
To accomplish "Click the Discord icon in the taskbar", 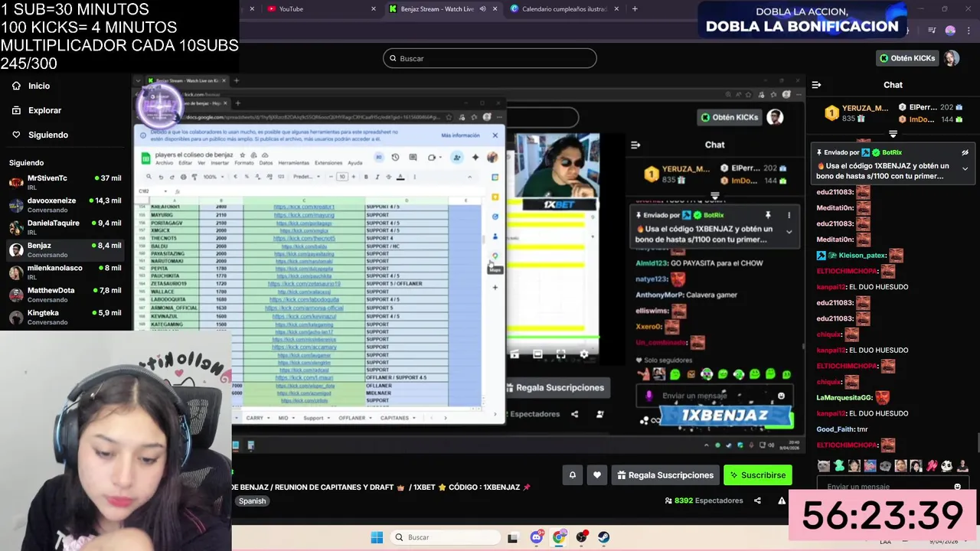I will (x=536, y=537).
